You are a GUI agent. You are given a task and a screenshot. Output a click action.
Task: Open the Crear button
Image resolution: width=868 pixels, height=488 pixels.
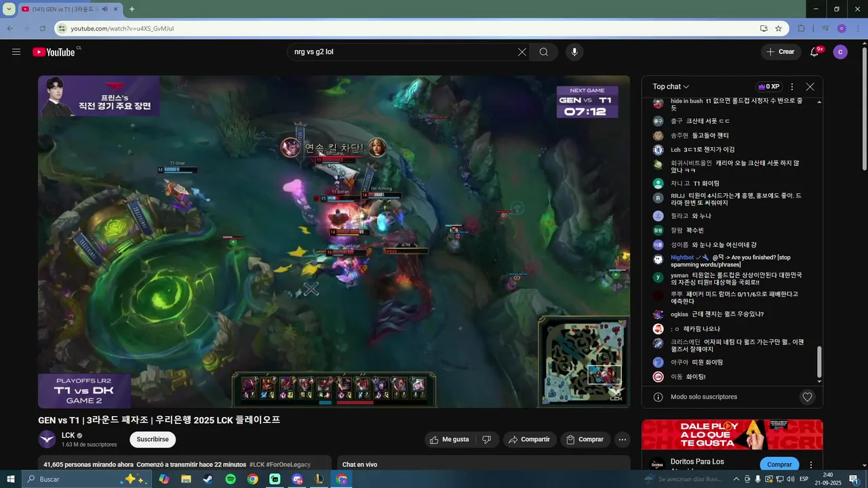781,52
